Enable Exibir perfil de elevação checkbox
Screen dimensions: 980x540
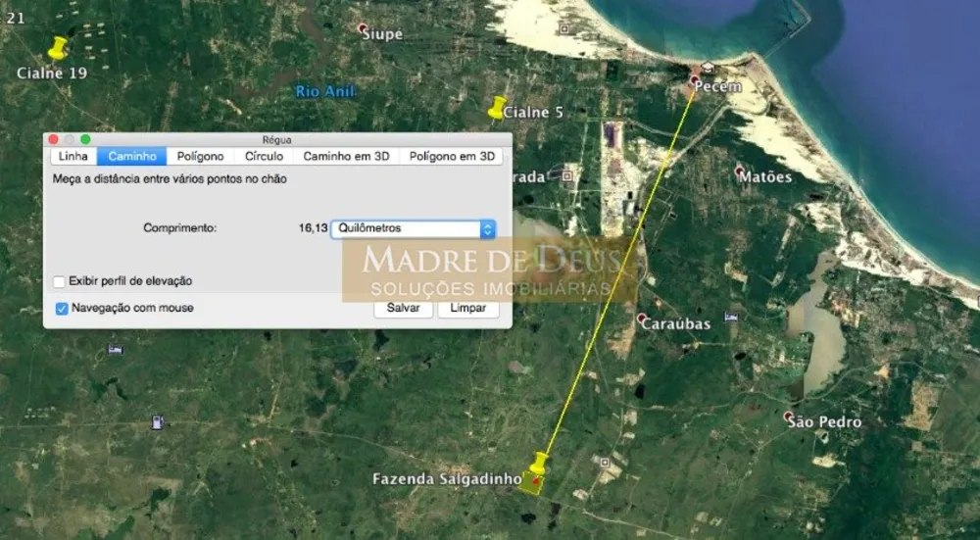60,282
